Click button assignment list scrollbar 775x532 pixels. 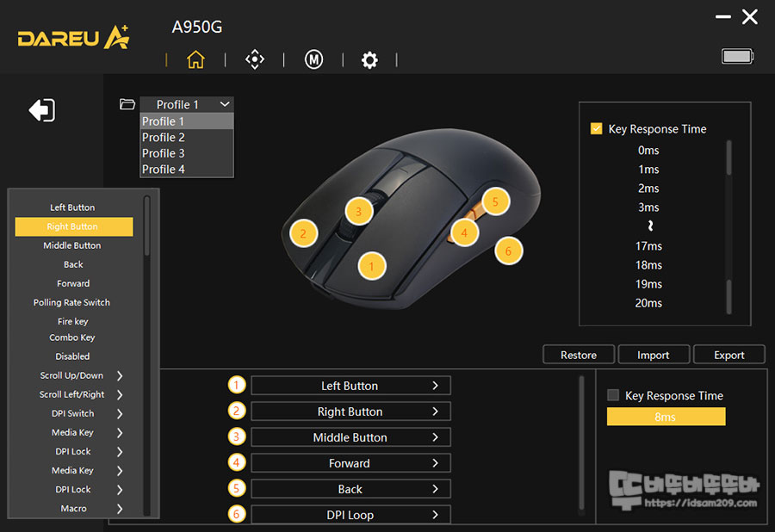click(581, 443)
